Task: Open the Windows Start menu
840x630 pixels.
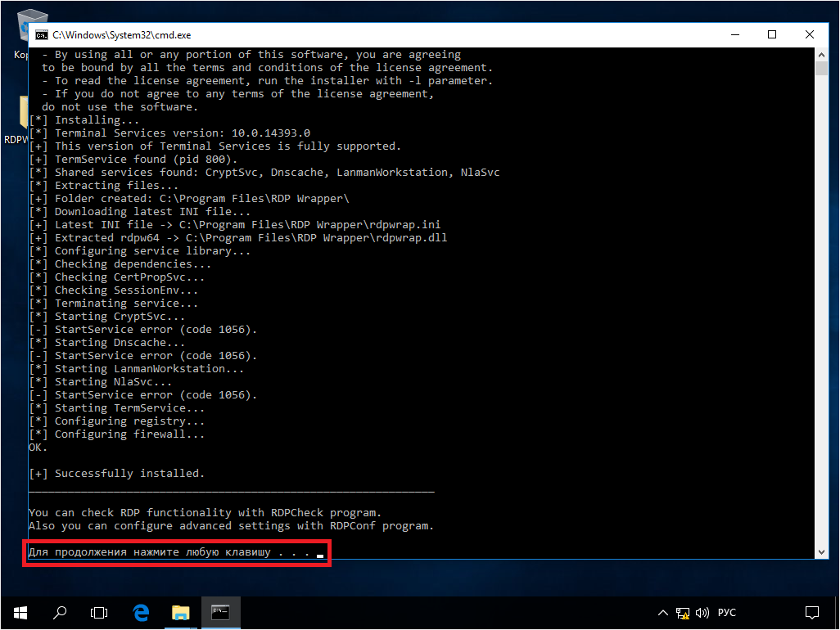Action: 20,612
